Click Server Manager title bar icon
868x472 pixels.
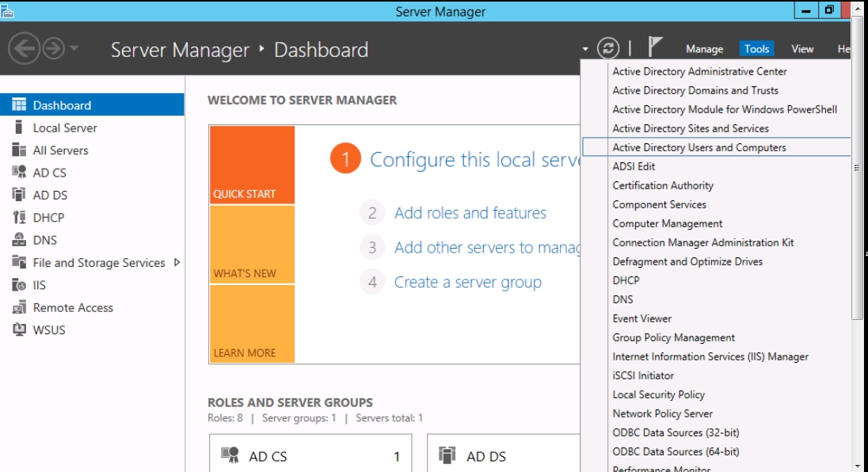tap(6, 11)
